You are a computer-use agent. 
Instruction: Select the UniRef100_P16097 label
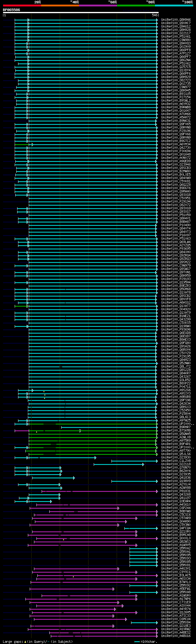pyautogui.click(x=176, y=235)
